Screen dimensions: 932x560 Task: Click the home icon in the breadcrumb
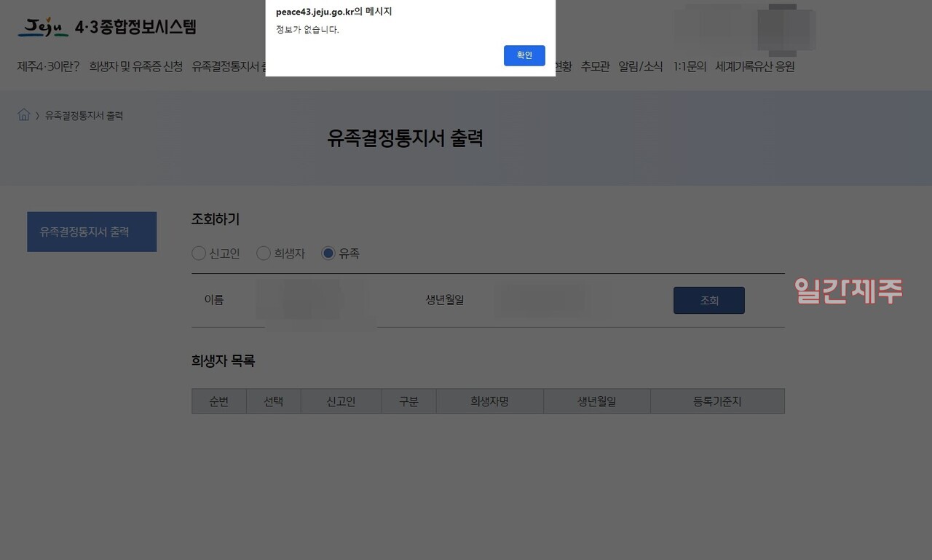[23, 114]
